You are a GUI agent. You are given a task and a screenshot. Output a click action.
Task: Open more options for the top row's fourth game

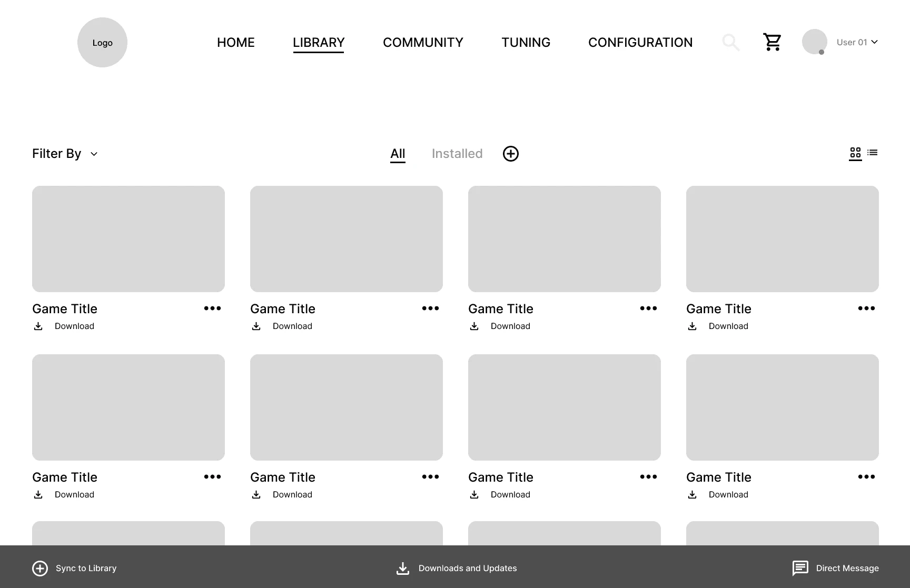click(866, 308)
